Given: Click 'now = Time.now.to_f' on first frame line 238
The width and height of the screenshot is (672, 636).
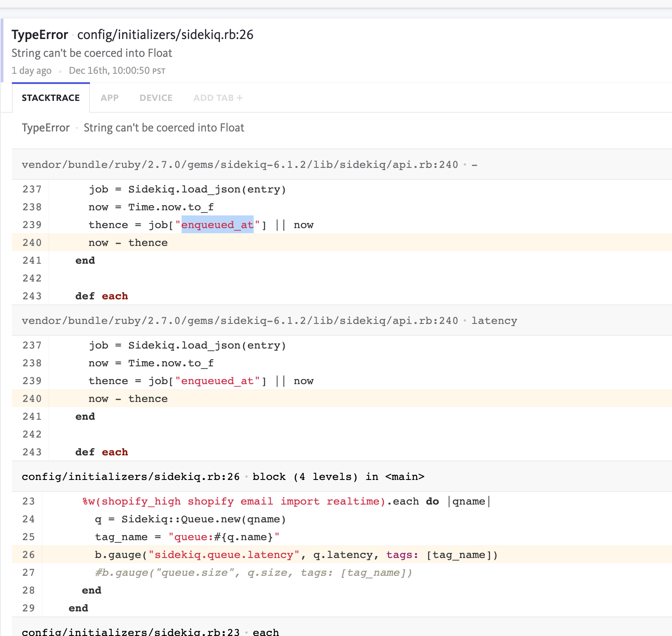Looking at the screenshot, I should pos(151,207).
